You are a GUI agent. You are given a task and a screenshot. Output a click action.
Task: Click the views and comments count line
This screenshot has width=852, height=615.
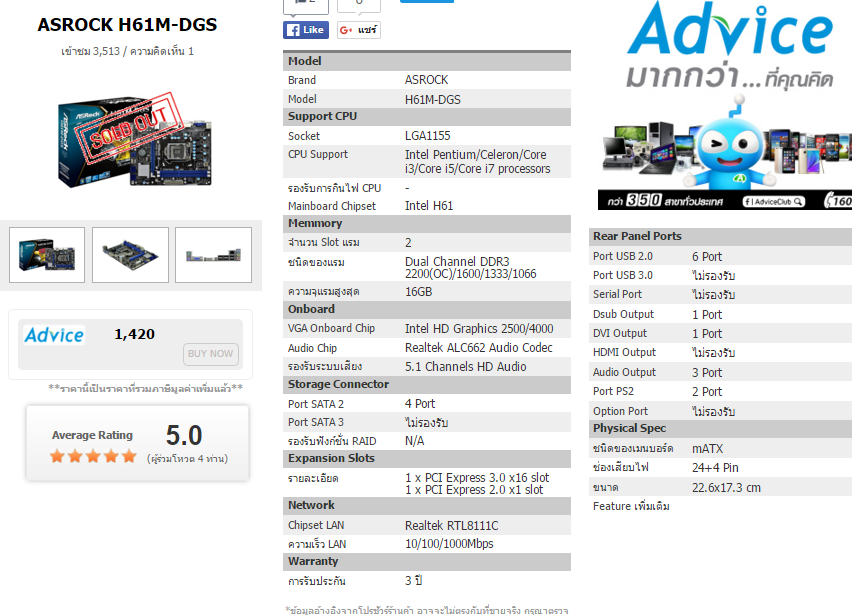[x=127, y=51]
